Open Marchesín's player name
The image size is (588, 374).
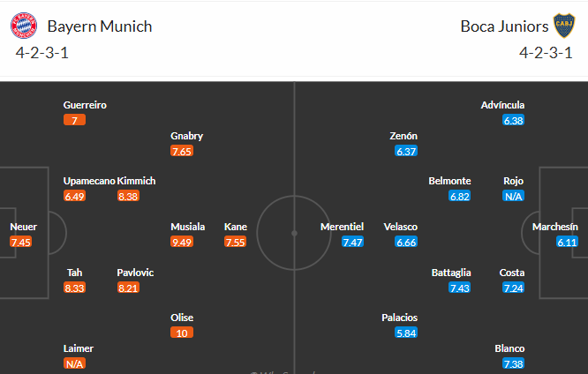[555, 227]
